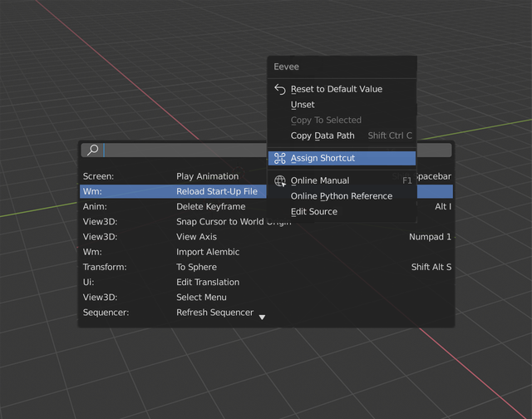Pick the Reload Start-Up File result

tap(173, 191)
